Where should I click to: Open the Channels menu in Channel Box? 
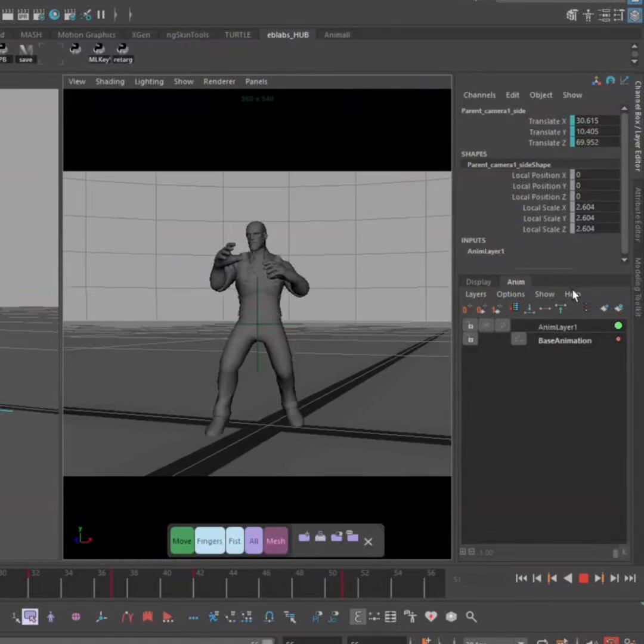pyautogui.click(x=479, y=95)
